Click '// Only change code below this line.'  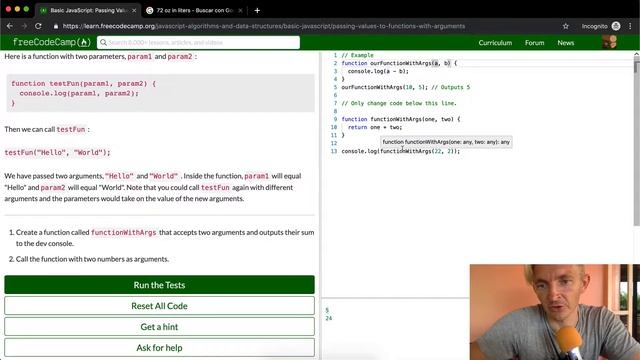pos(399,103)
